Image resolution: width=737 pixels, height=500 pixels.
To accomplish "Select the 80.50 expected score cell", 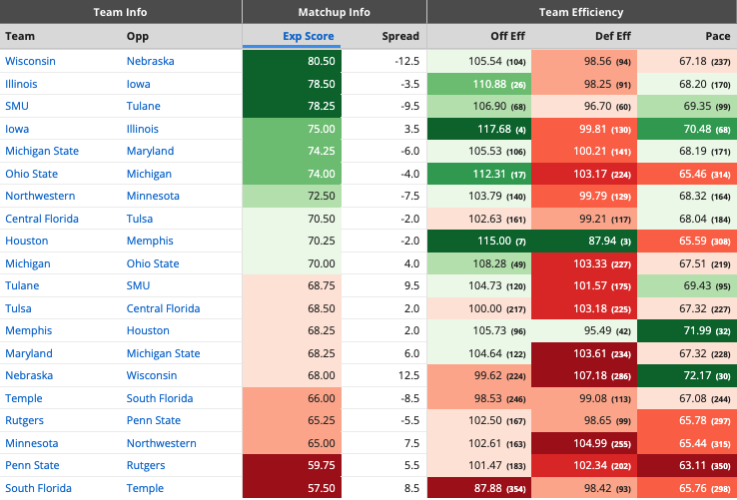I will (x=292, y=61).
